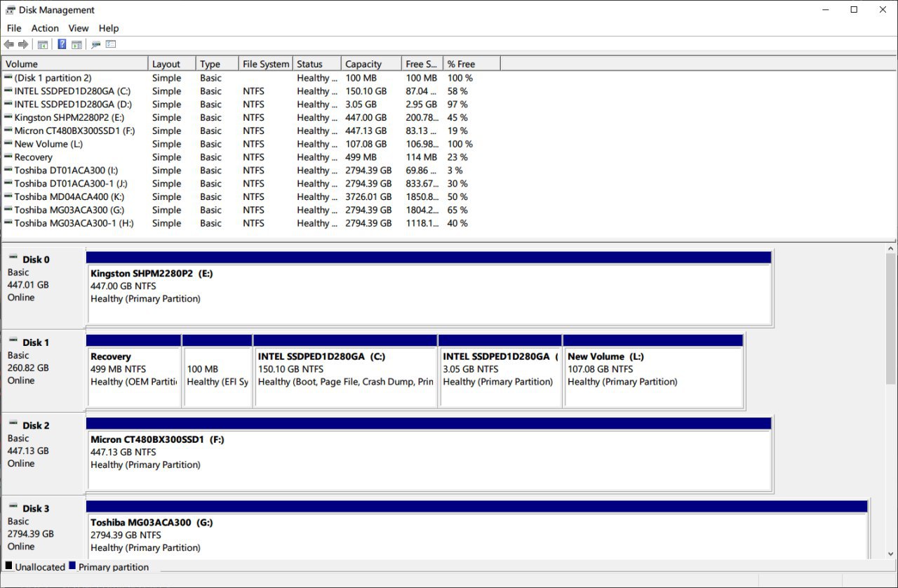
Task: Select the New Volume (L:) partition block
Action: [x=653, y=370]
